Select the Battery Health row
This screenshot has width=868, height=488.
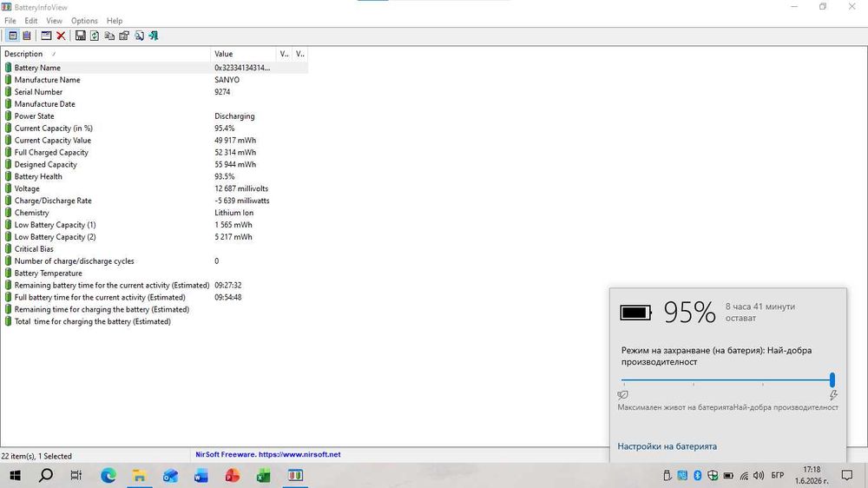155,176
